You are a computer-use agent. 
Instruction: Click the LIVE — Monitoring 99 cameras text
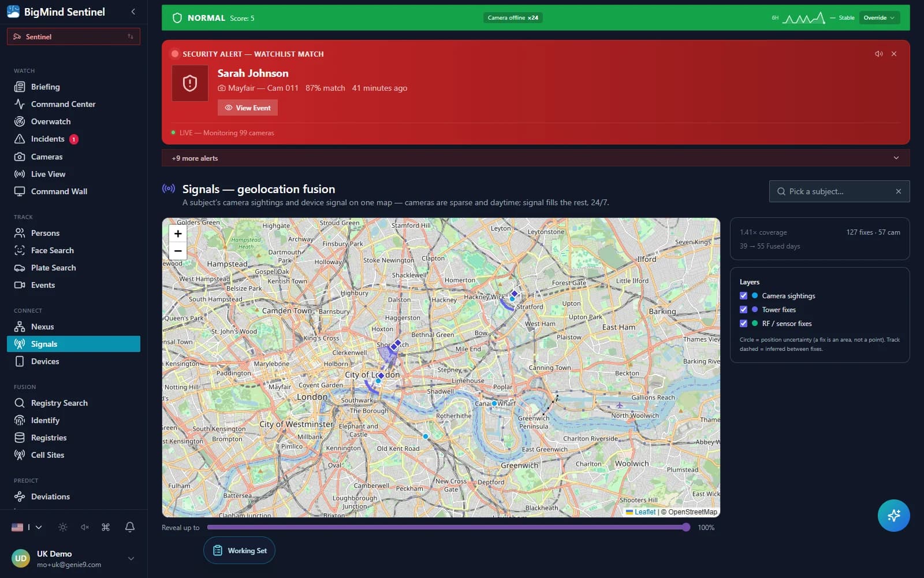[x=227, y=133]
